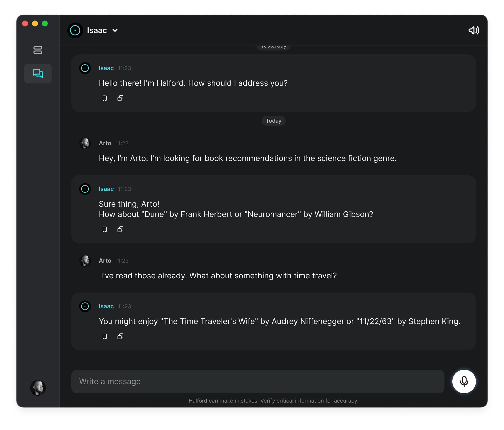Image resolution: width=504 pixels, height=430 pixels.
Task: Click the Isaac name on the Halford greeting
Action: tap(106, 68)
